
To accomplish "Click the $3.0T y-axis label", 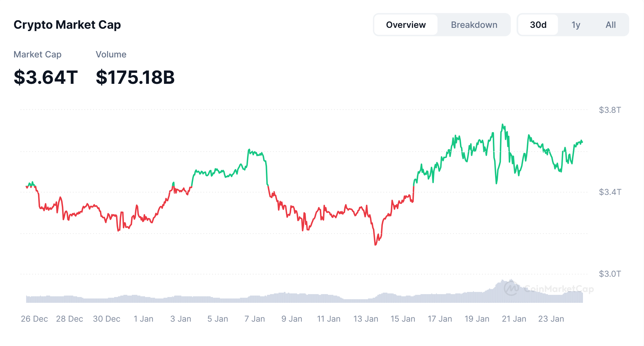I will [610, 274].
